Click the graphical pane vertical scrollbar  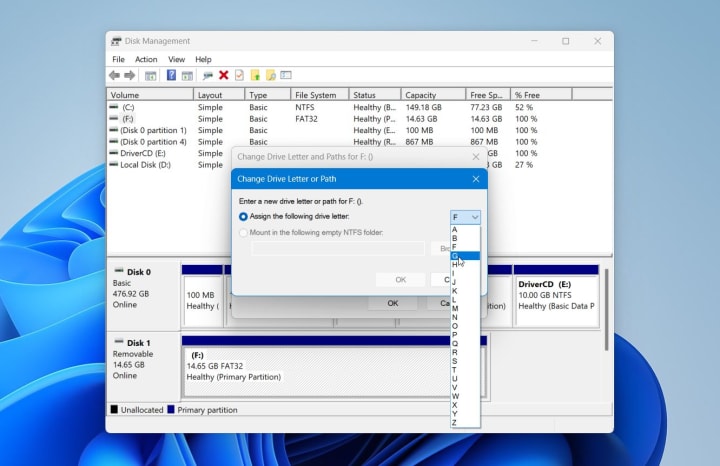pos(607,310)
